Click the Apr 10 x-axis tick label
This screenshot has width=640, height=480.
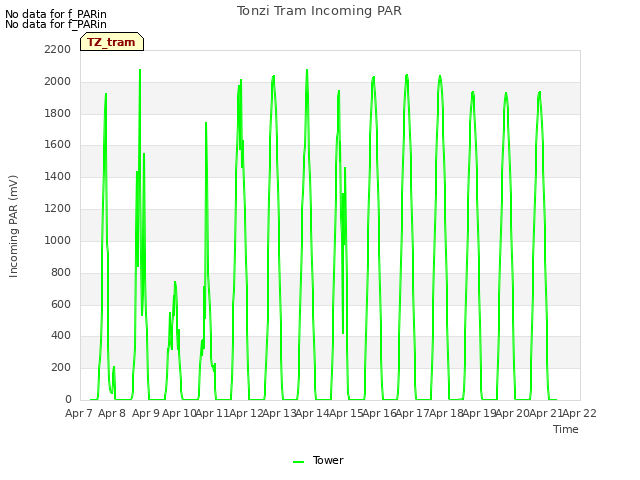click(x=179, y=413)
